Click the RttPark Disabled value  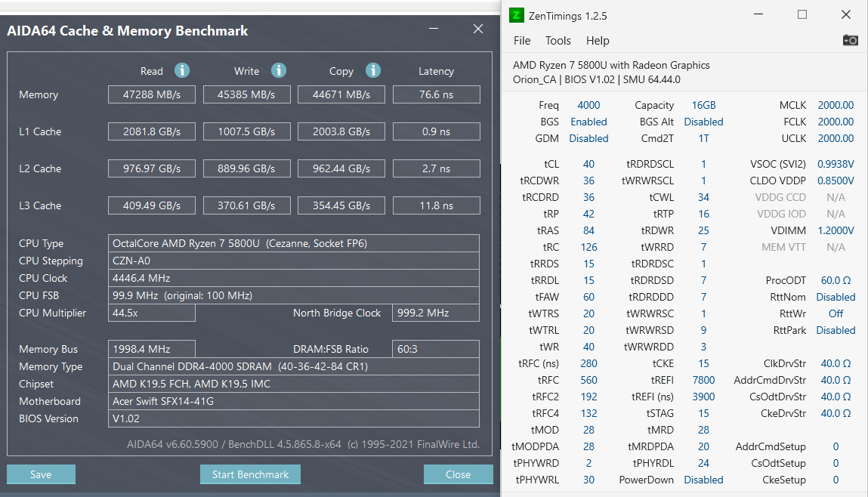tap(836, 330)
